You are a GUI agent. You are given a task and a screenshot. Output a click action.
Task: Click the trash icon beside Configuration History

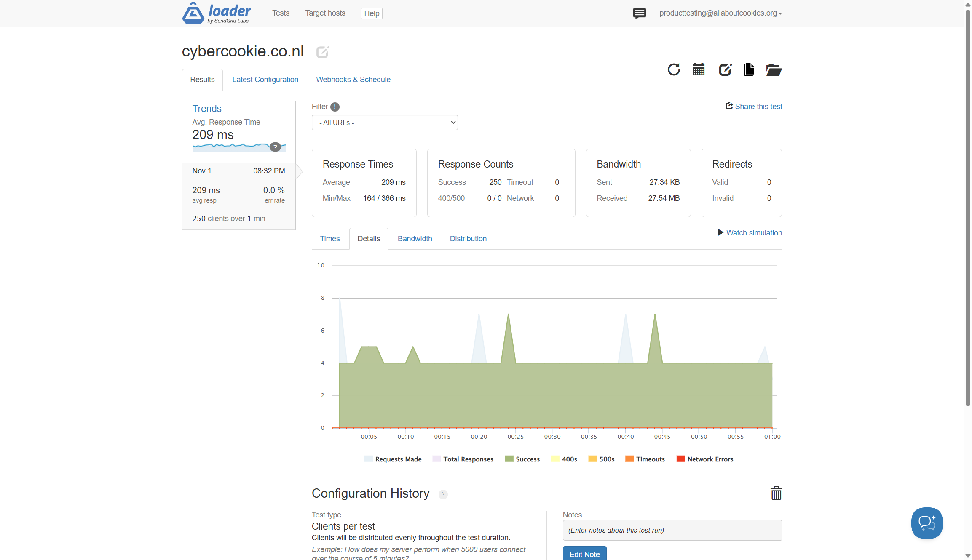click(776, 493)
